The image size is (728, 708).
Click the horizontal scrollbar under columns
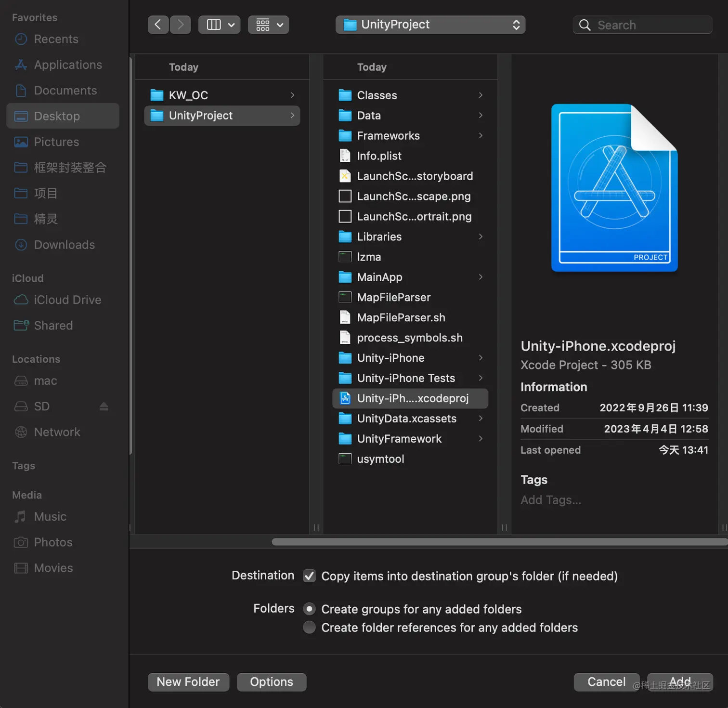coord(499,542)
